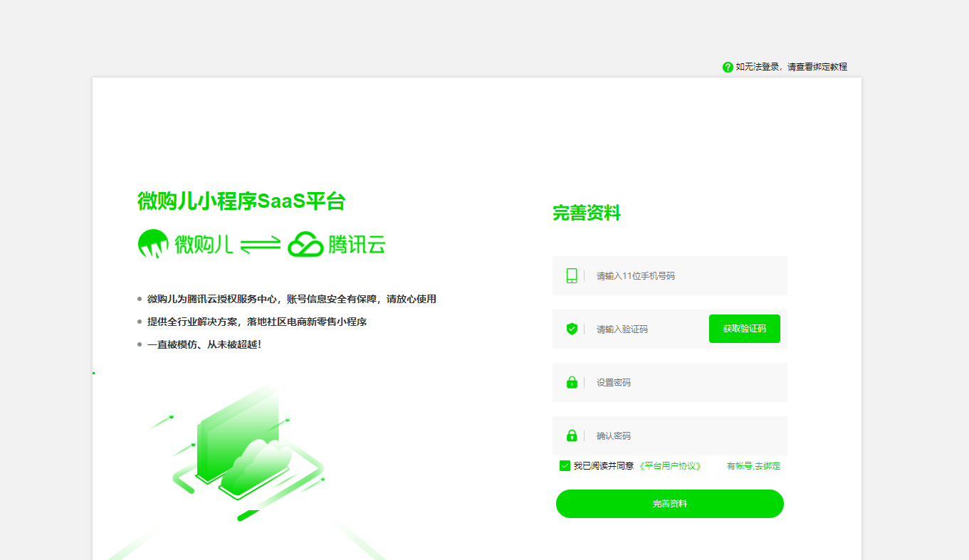Click the mobile phone icon
Image resolution: width=969 pixels, height=560 pixels.
click(572, 276)
